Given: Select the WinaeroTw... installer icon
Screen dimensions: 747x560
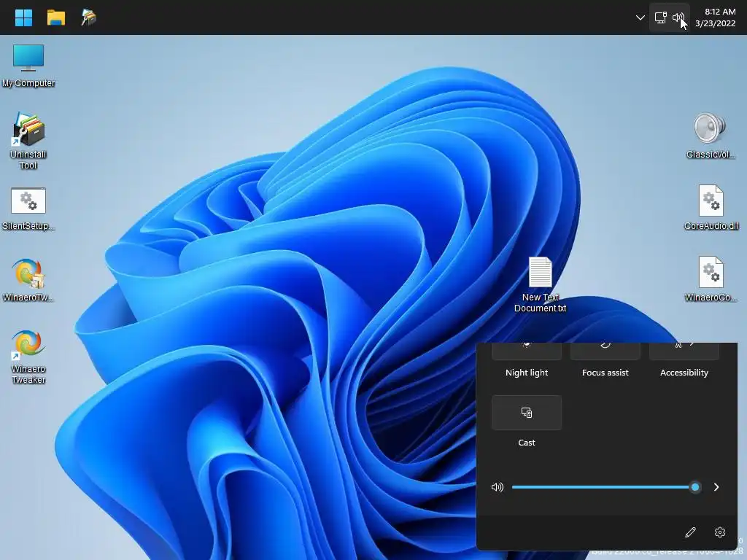Looking at the screenshot, I should pyautogui.click(x=28, y=281).
